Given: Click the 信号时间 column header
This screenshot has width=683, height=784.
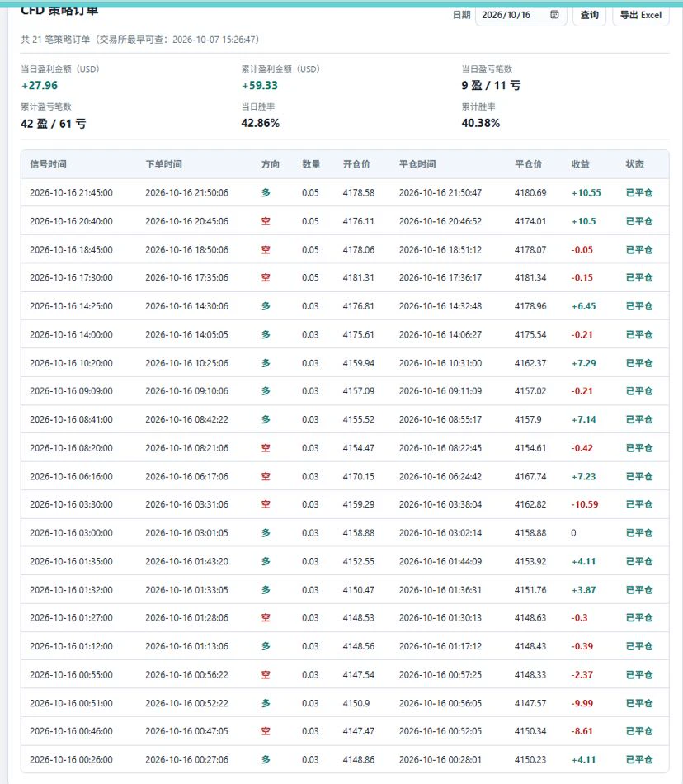Looking at the screenshot, I should 48,164.
